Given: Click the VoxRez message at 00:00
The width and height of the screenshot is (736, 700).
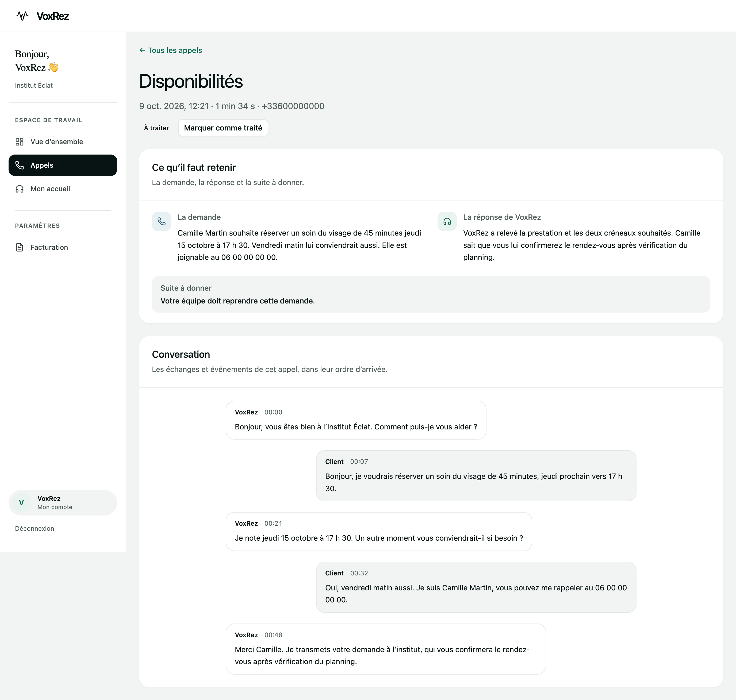Looking at the screenshot, I should (x=356, y=420).
